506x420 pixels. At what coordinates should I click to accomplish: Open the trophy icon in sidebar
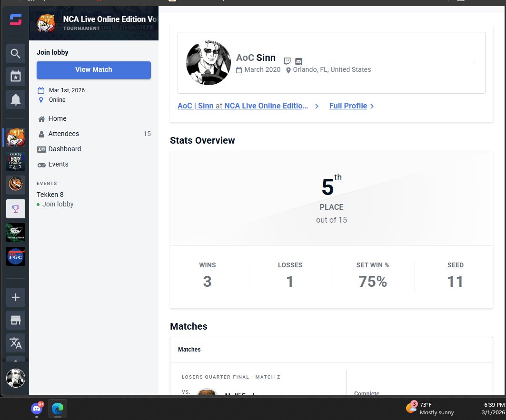(16, 209)
